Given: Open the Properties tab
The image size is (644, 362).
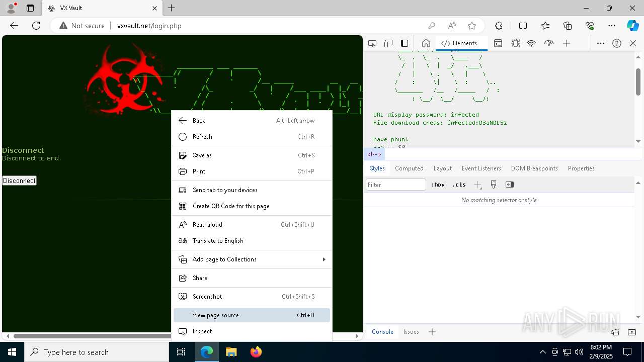Looking at the screenshot, I should click(581, 168).
